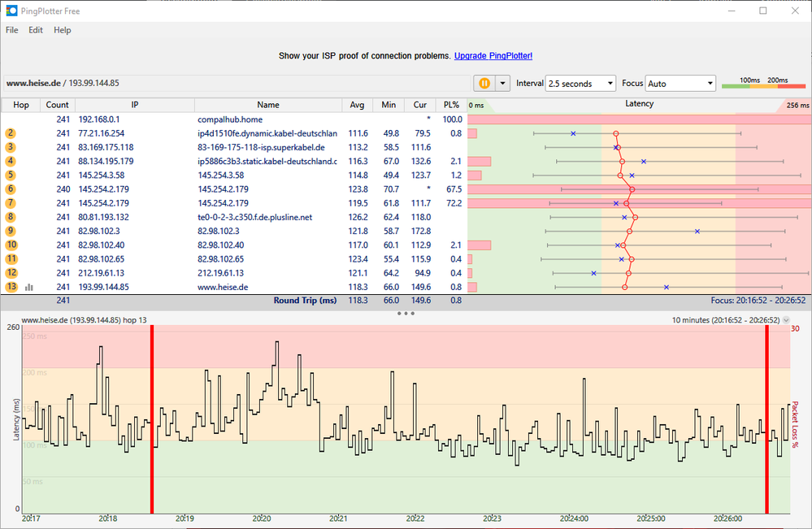The image size is (812, 529).
Task: Click the Hop column header
Action: [x=20, y=105]
